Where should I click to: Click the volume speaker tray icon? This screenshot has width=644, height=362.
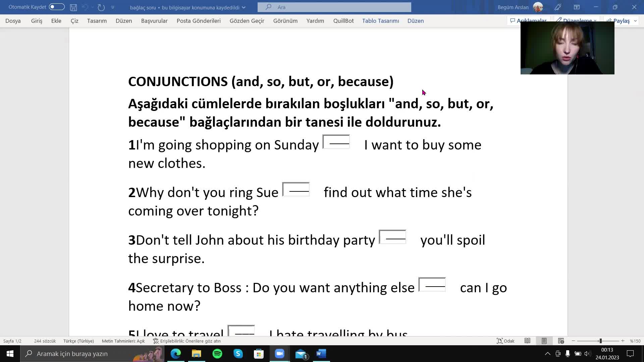point(587,354)
